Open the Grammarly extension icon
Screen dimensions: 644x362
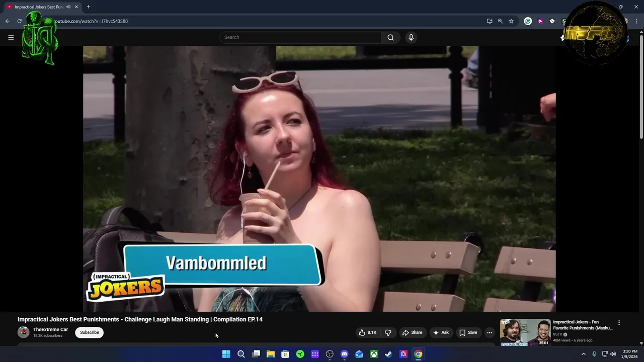click(x=528, y=21)
